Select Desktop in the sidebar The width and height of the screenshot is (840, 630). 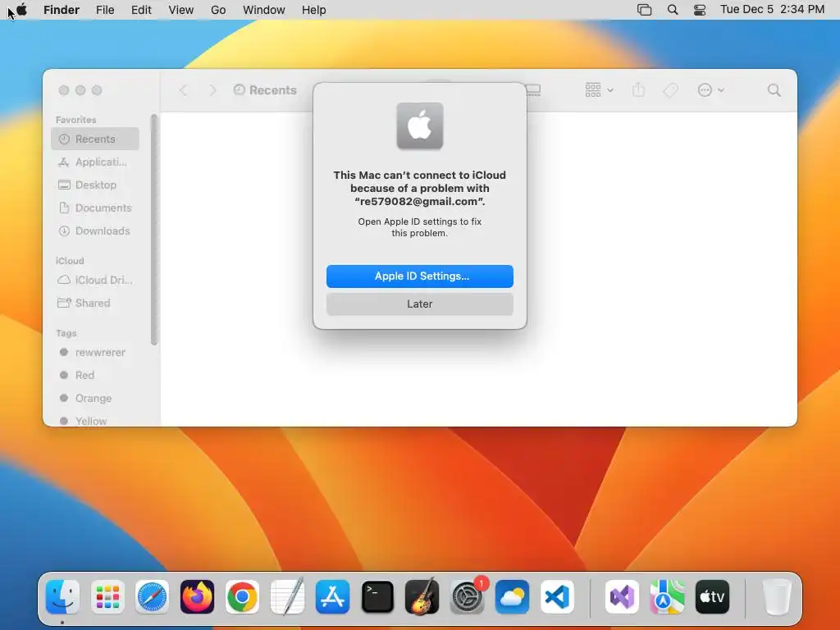point(95,185)
